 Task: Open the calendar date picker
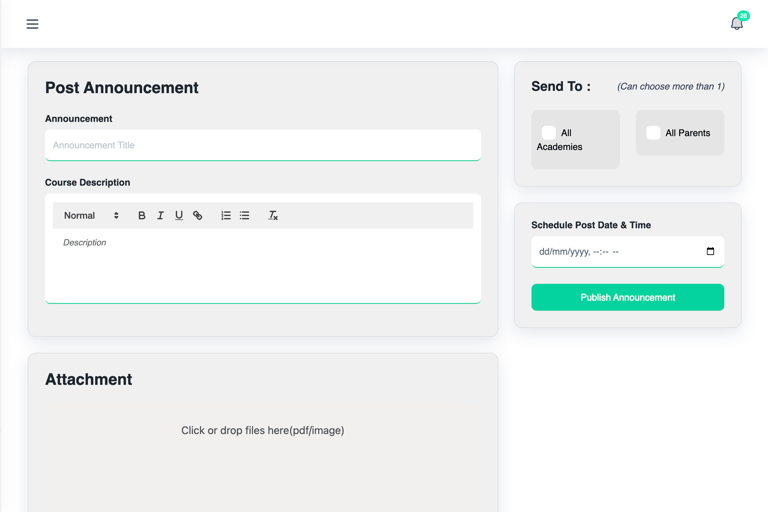pyautogui.click(x=710, y=251)
